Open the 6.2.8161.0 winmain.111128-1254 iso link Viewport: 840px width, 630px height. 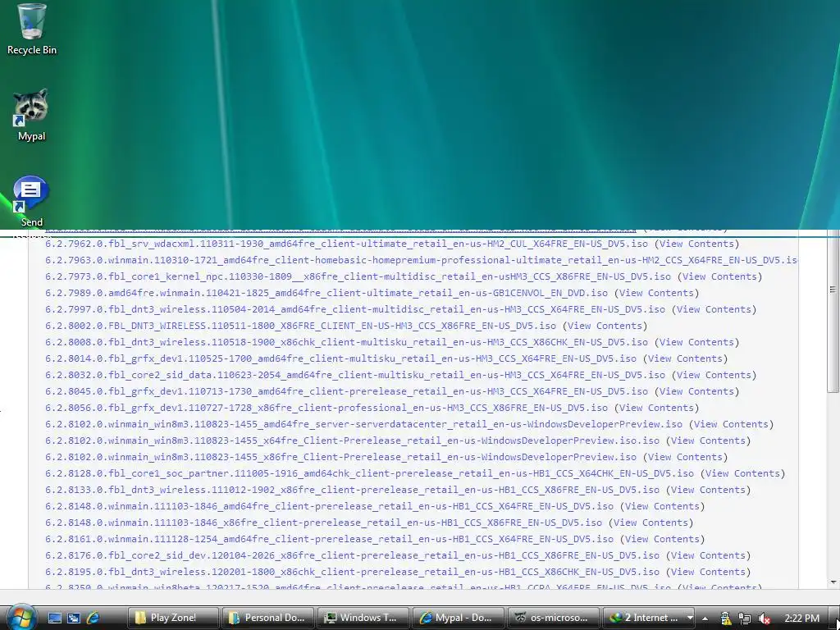pos(330,539)
